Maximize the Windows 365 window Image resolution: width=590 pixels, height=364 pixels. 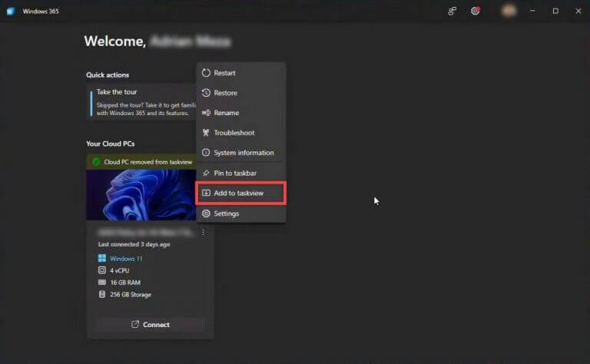click(x=555, y=12)
